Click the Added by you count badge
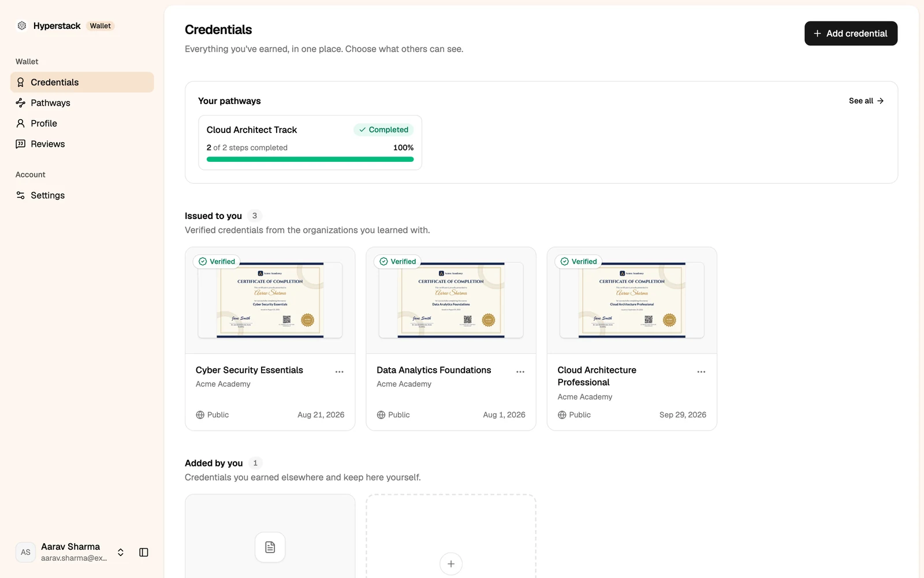The height and width of the screenshot is (578, 924). (255, 463)
